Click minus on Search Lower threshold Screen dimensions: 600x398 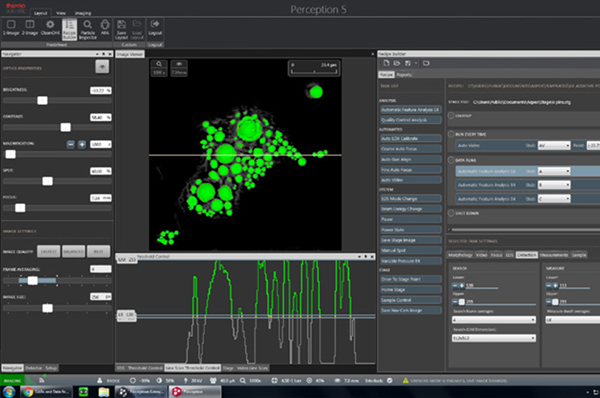(455, 285)
